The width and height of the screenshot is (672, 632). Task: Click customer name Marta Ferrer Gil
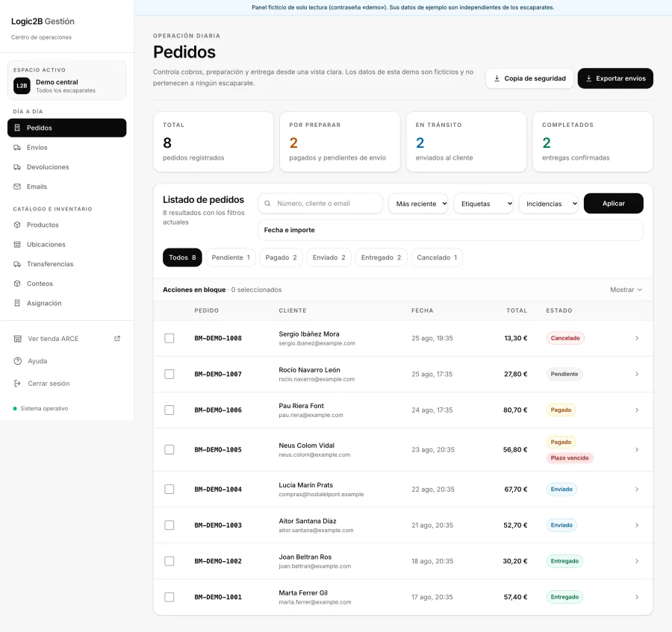(303, 593)
